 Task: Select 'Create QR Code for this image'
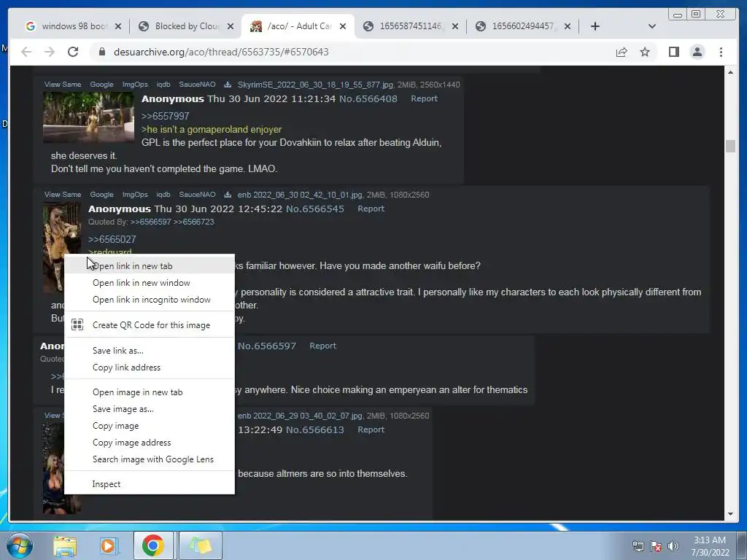click(x=150, y=324)
